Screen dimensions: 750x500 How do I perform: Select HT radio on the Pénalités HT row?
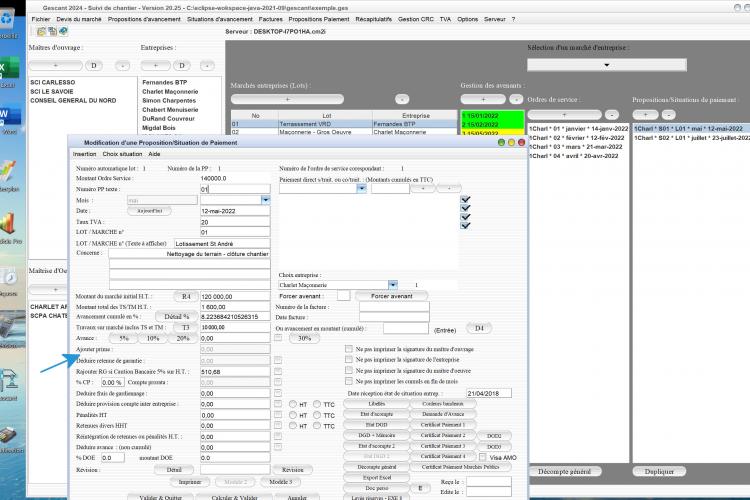pyautogui.click(x=293, y=415)
